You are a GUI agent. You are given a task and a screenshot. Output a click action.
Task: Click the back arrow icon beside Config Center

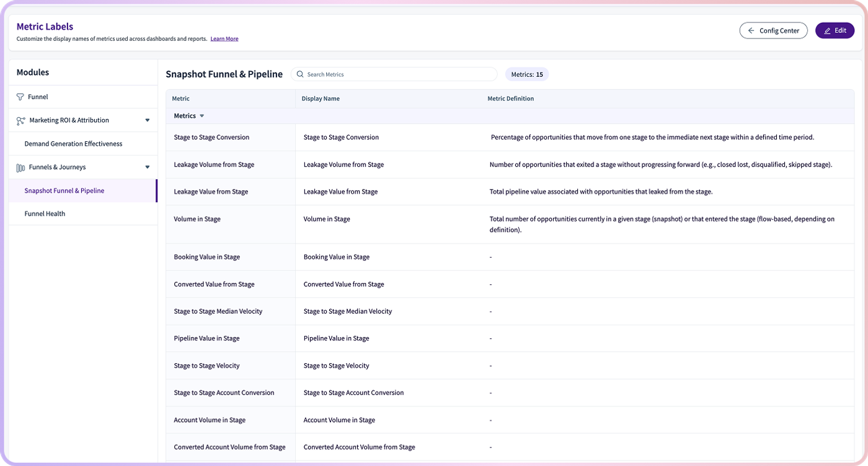(x=751, y=30)
